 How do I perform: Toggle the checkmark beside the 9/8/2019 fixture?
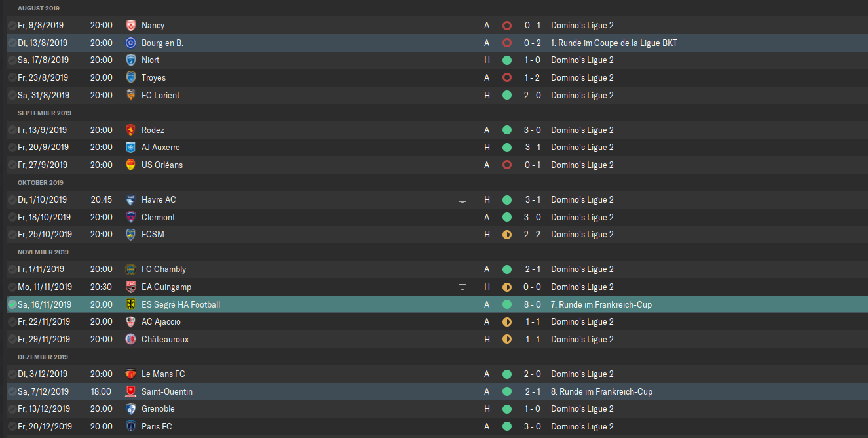pyautogui.click(x=12, y=25)
